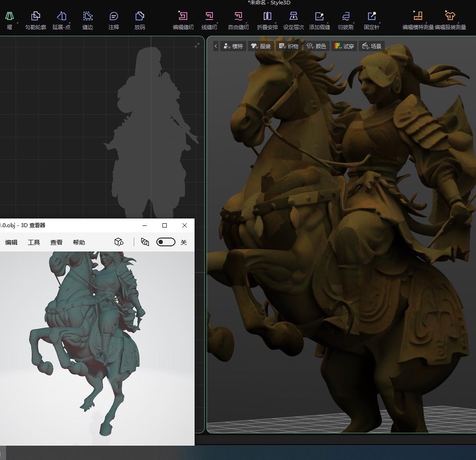Screen dimensions: 476x460
Task: Click the 3D library icon in 3D Viewer
Action: point(119,242)
